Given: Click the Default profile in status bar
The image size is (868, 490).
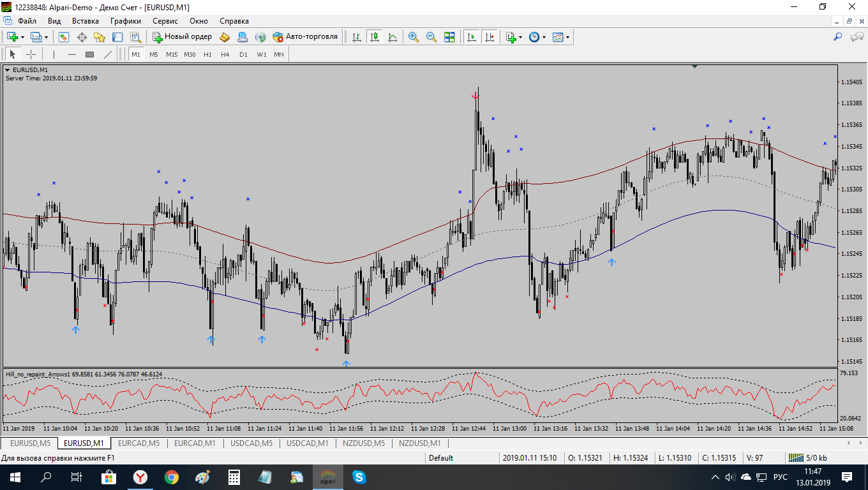Looking at the screenshot, I should tap(441, 457).
